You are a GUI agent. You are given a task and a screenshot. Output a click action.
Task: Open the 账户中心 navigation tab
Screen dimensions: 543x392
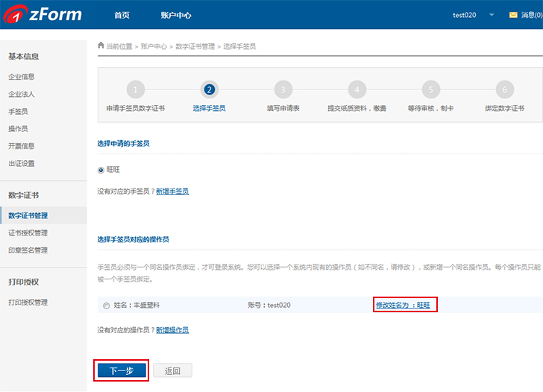point(176,15)
